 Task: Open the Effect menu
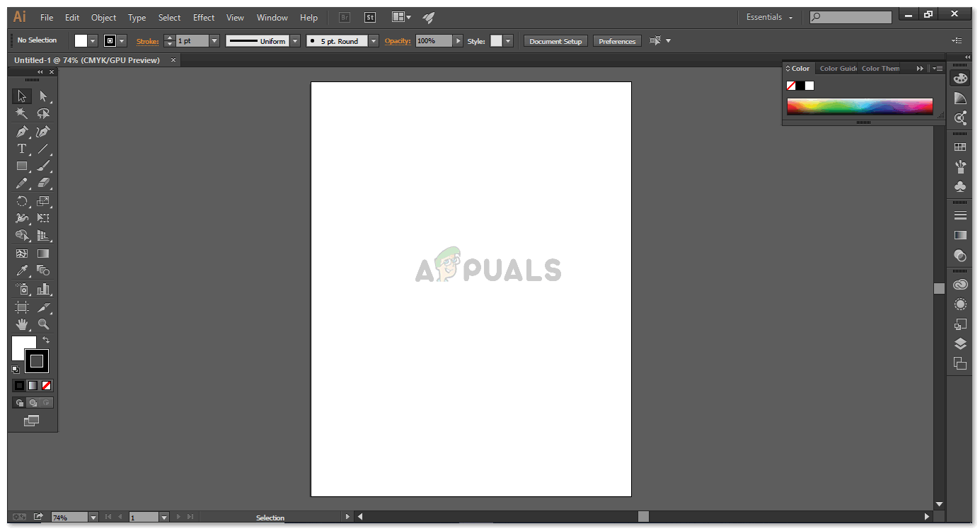pos(204,17)
